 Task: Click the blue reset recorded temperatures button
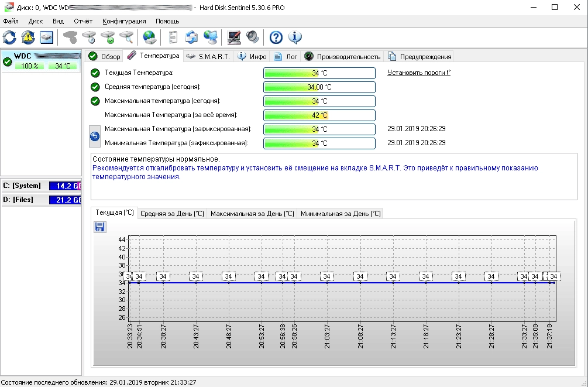click(95, 136)
